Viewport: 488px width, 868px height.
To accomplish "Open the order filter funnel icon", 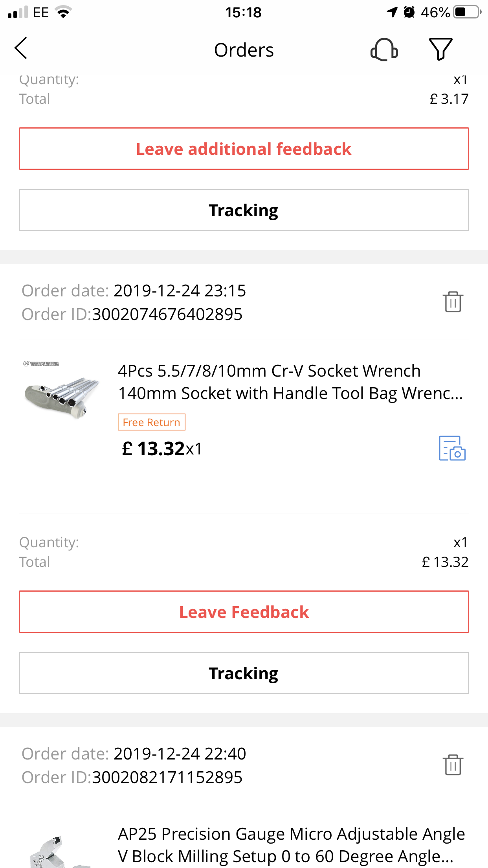I will coord(440,49).
